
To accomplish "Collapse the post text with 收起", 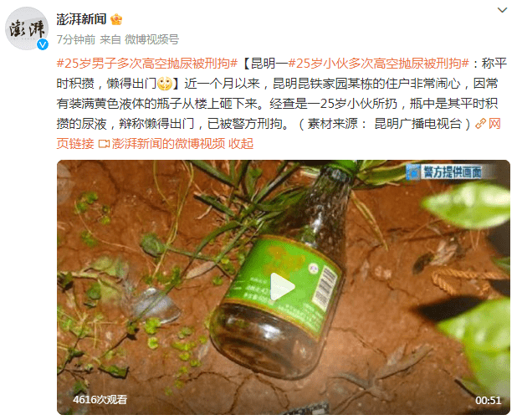I will pyautogui.click(x=241, y=144).
